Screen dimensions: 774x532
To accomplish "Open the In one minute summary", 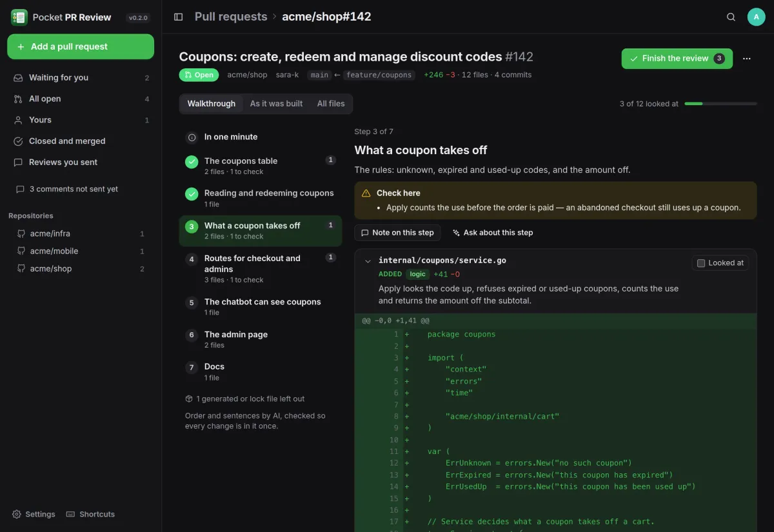I will click(x=261, y=137).
